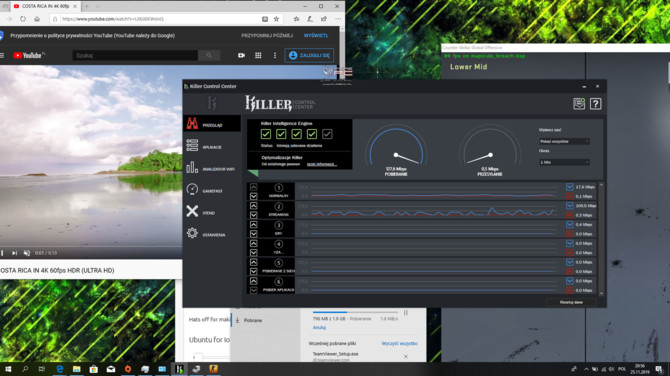This screenshot has width=670, height=376.
Task: Click the więcej informacji link in Killer
Action: [322, 164]
